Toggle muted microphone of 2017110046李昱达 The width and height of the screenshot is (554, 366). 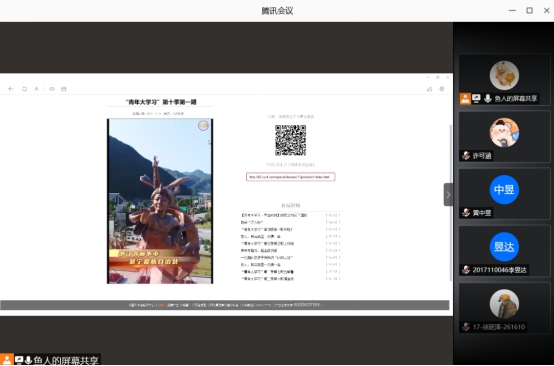(x=466, y=270)
